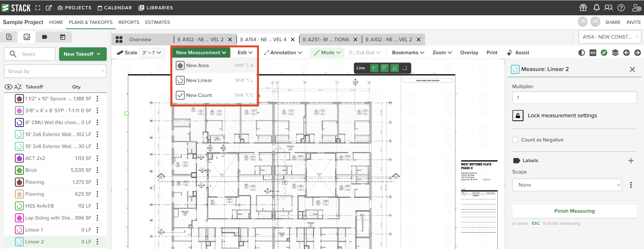
Task: Click the first green Line snap mode icon
Action: click(x=374, y=68)
